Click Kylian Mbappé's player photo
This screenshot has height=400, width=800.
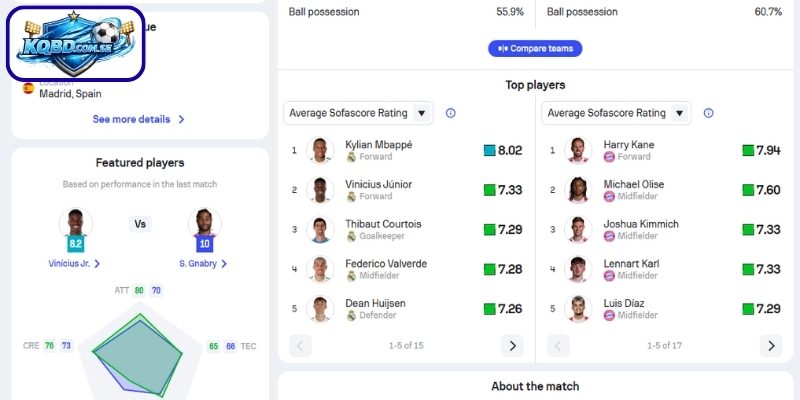pos(320,151)
